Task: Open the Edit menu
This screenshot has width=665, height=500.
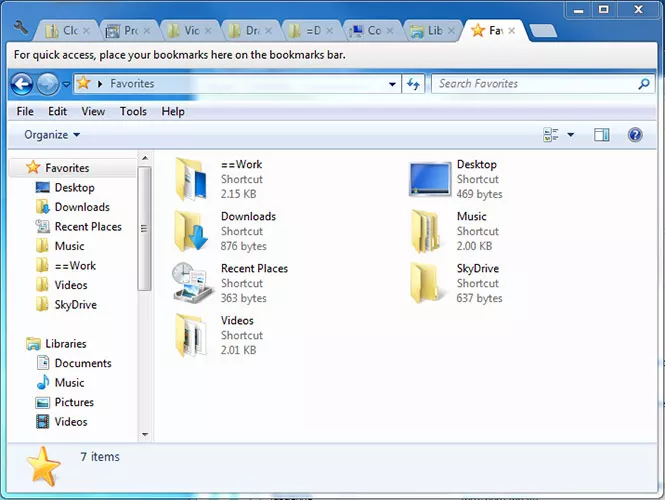Action: pos(57,112)
